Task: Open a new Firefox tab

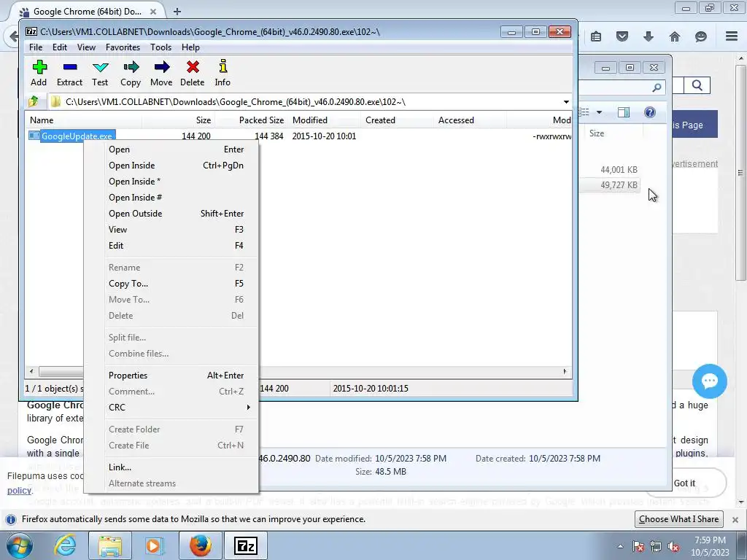Action: [177, 12]
